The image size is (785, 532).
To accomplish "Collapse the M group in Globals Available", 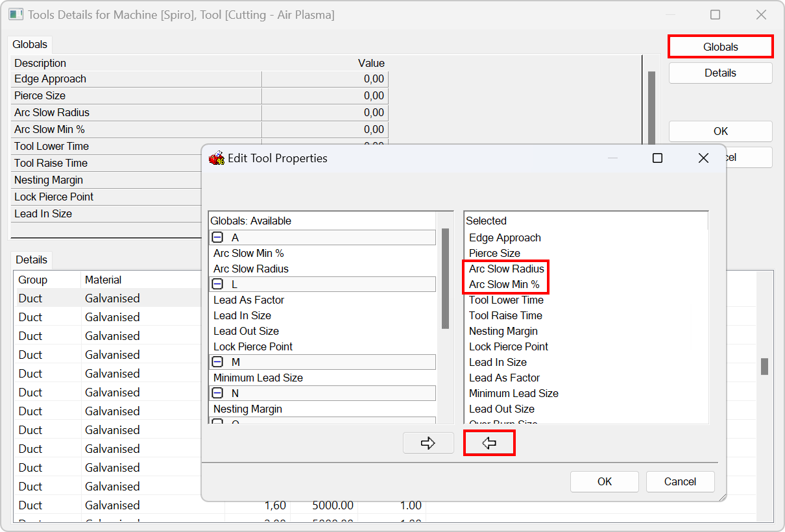I will click(217, 362).
